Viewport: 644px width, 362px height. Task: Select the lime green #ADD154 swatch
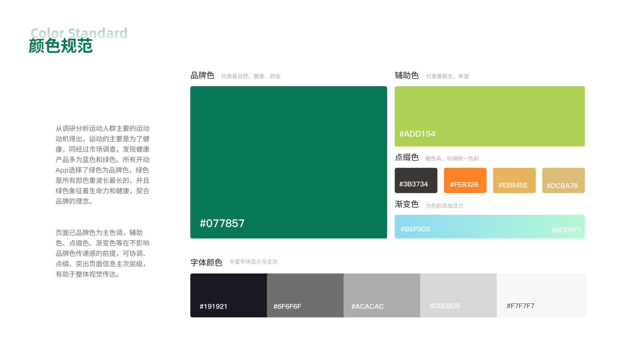489,116
